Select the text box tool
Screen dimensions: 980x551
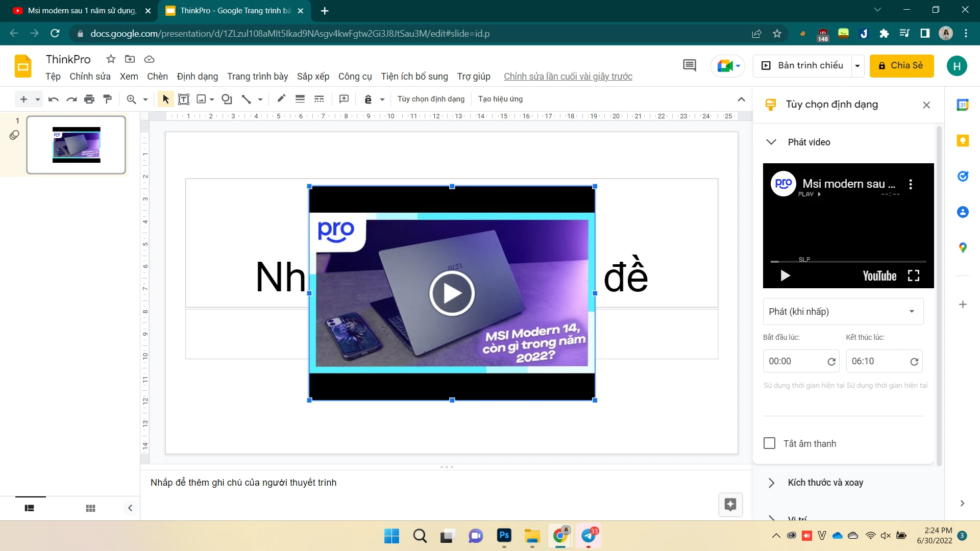coord(184,99)
